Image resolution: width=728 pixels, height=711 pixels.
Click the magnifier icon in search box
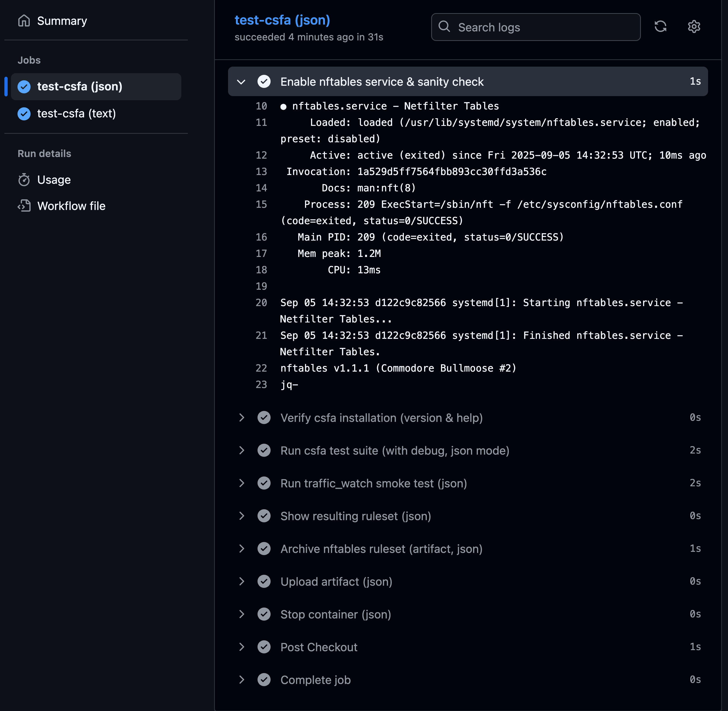pyautogui.click(x=444, y=26)
